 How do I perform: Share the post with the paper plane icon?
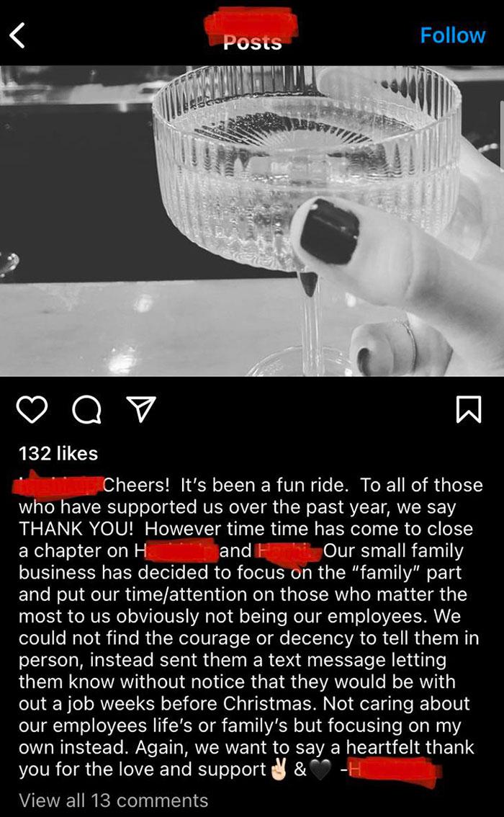point(143,408)
